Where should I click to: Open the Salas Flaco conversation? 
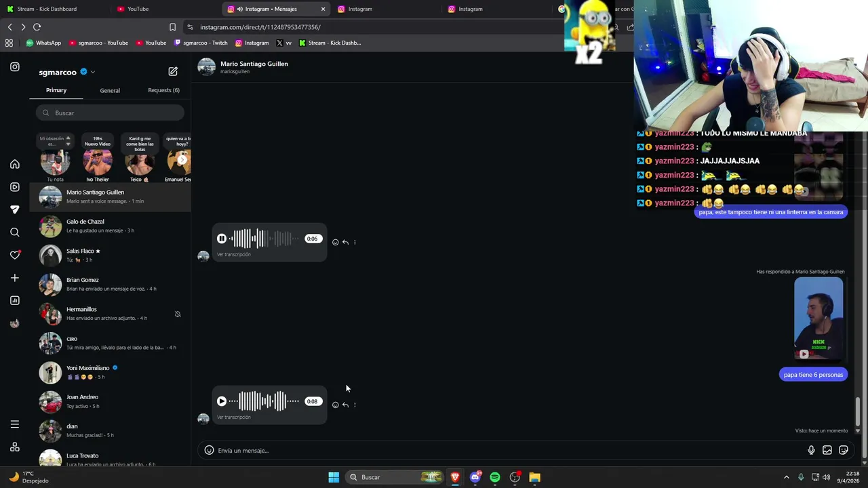[x=110, y=255]
